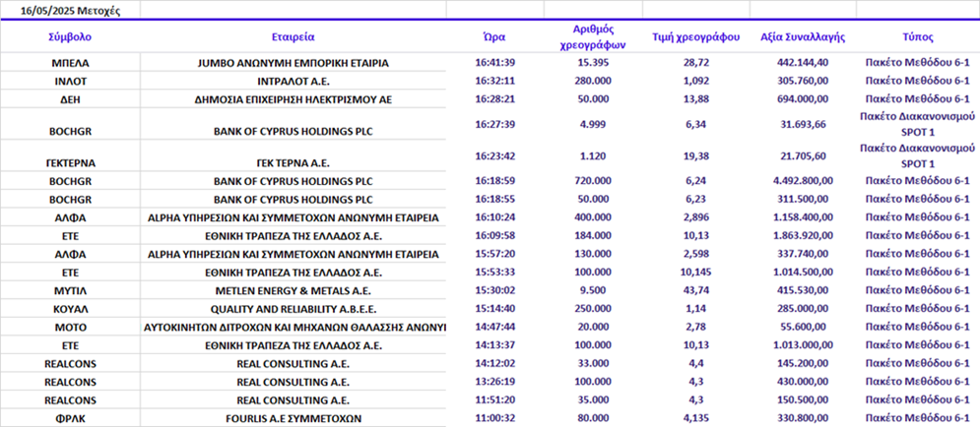Select the quantity 184.000
Screen dimensions: 980x427
[x=593, y=235]
